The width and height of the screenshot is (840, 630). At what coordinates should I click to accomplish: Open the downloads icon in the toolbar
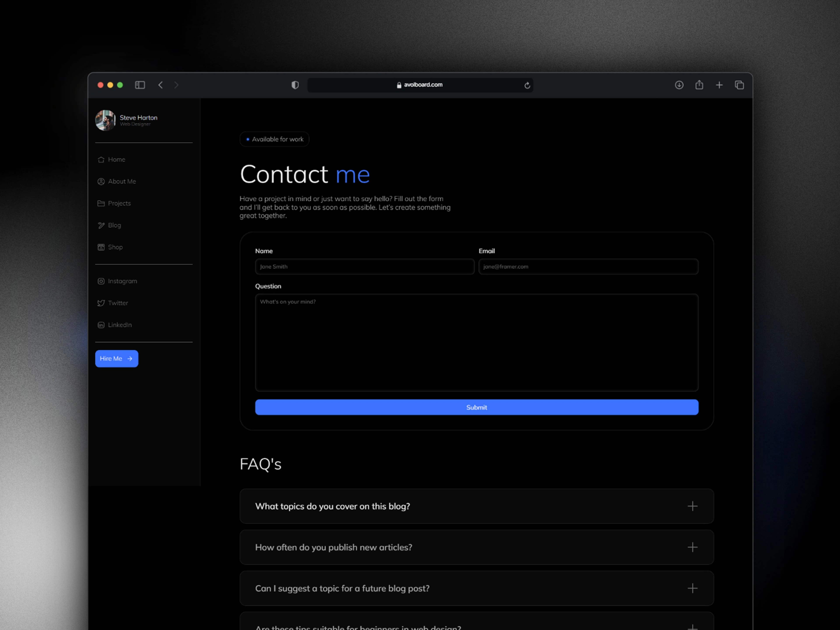pos(679,85)
